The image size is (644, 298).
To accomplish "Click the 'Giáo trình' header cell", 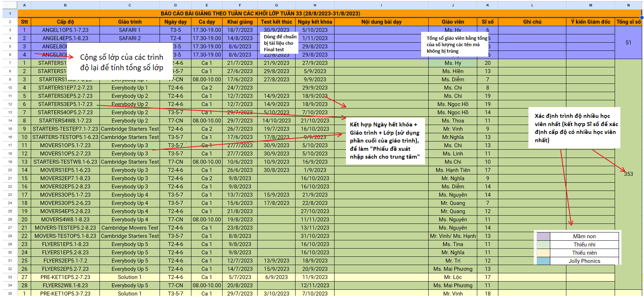I will pyautogui.click(x=130, y=22).
